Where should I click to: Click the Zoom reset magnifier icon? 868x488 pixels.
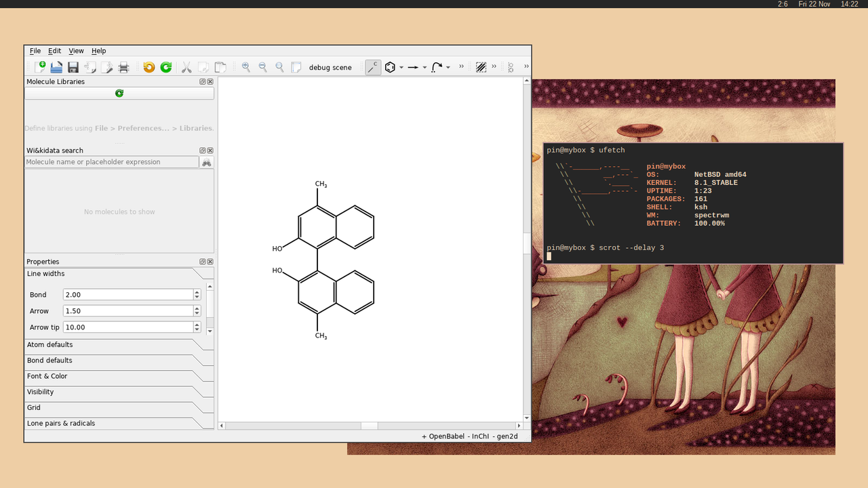279,67
